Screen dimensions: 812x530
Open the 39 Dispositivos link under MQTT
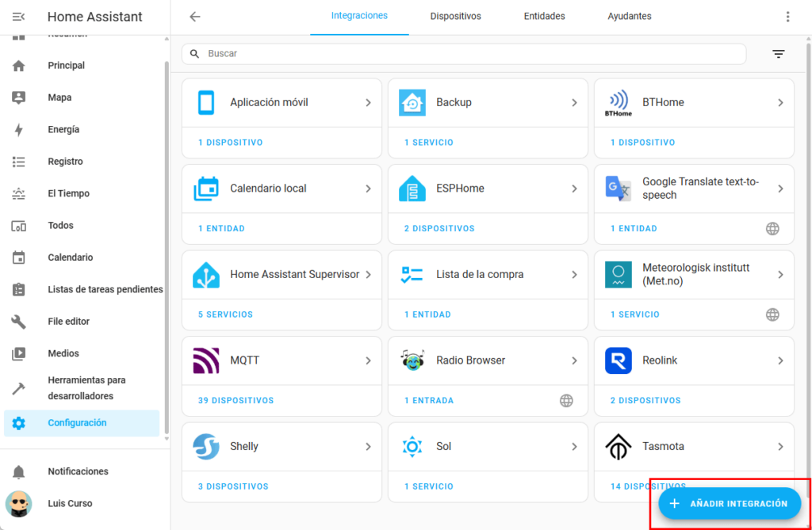click(236, 401)
